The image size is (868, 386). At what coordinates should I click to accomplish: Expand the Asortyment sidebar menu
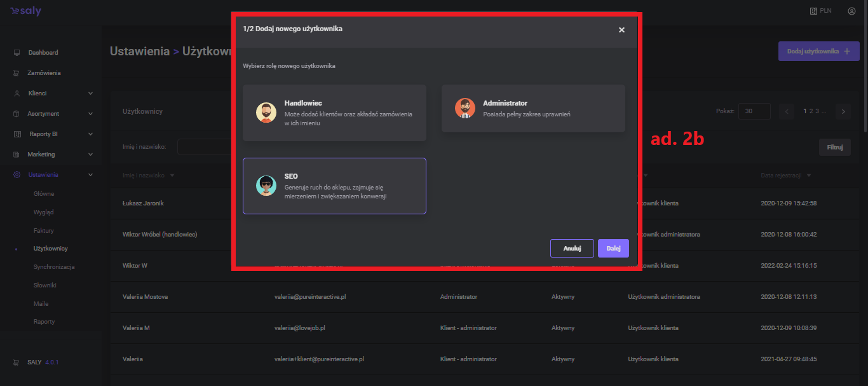pyautogui.click(x=54, y=114)
